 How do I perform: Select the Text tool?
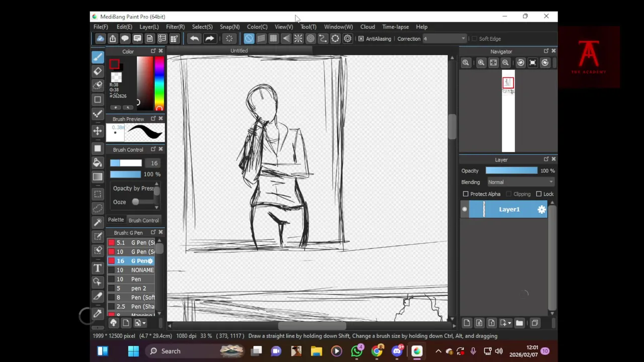pos(98,268)
